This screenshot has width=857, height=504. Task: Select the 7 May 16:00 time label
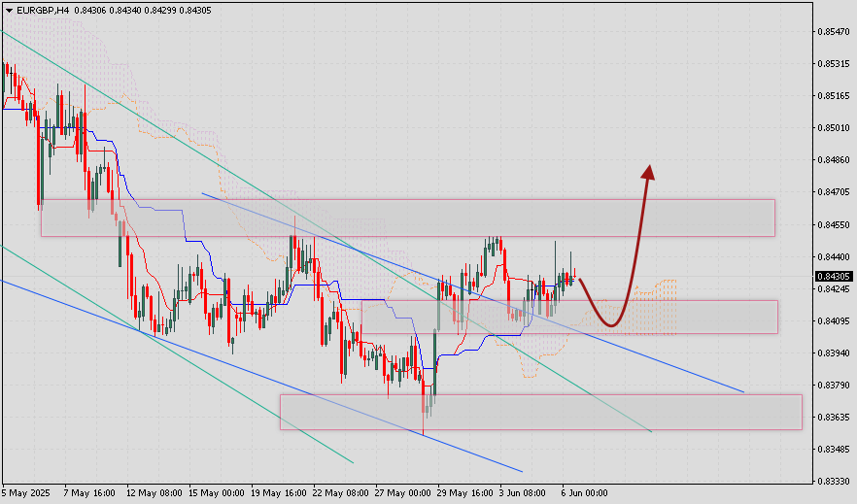[89, 493]
